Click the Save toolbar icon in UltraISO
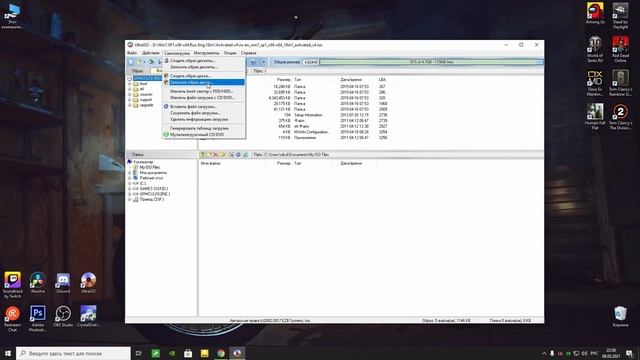This screenshot has height=360, width=640. pyautogui.click(x=160, y=62)
